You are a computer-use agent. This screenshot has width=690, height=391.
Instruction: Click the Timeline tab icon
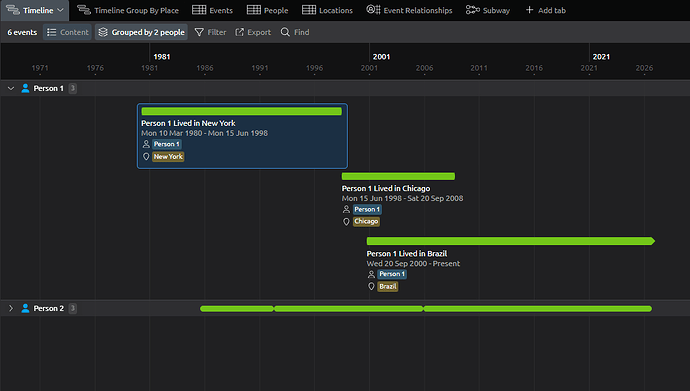13,10
